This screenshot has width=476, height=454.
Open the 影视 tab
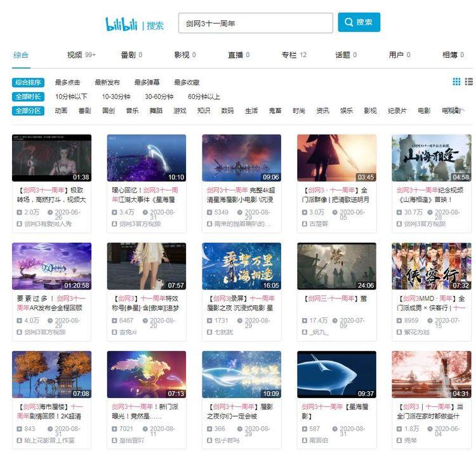pos(185,55)
